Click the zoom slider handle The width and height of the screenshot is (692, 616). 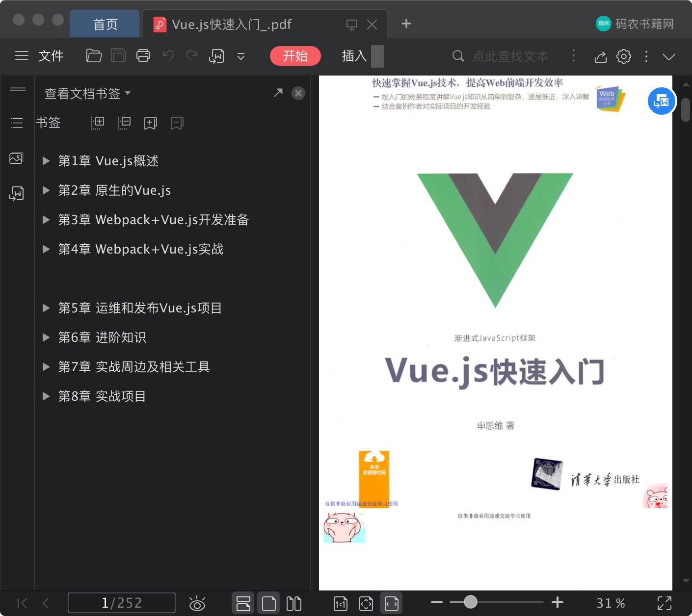click(470, 602)
